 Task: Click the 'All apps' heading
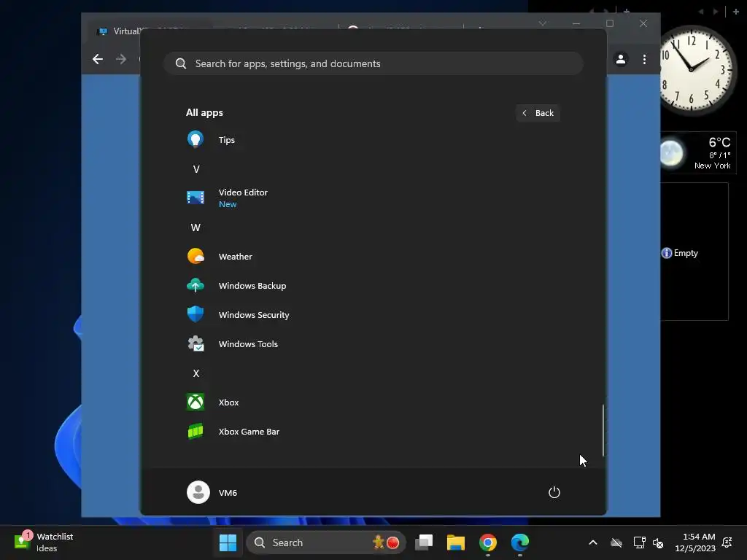(x=204, y=112)
